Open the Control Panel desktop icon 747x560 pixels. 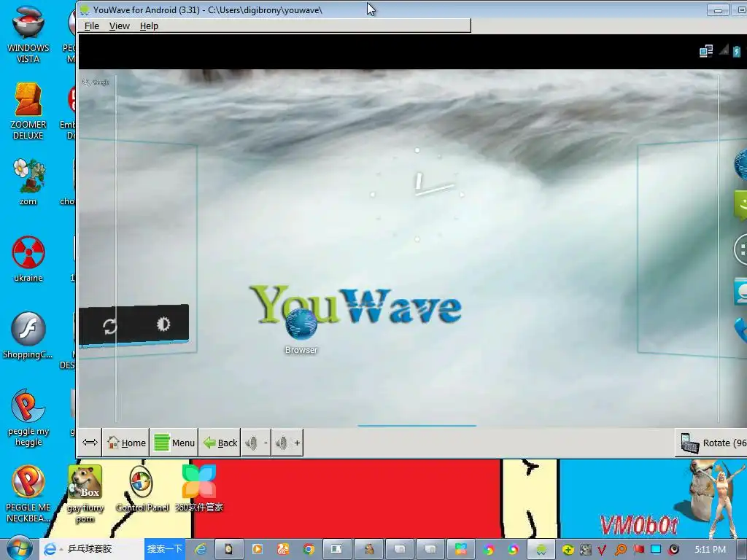point(142,488)
